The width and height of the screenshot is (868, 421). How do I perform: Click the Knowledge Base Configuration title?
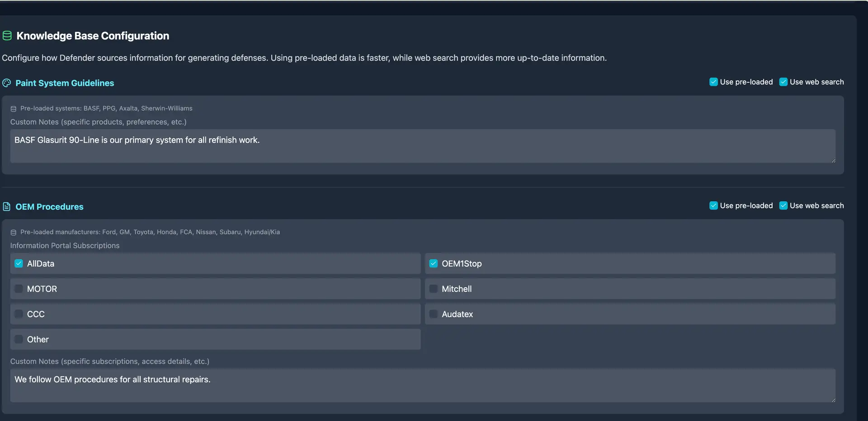click(x=93, y=36)
